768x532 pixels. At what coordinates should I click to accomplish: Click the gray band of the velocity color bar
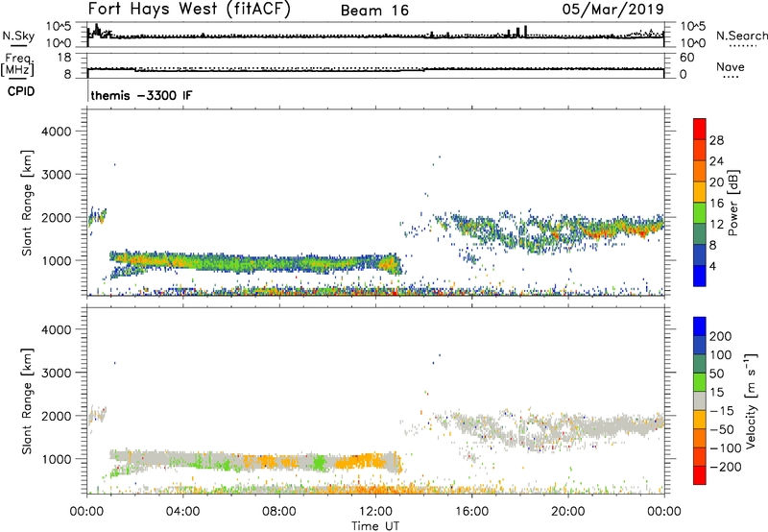[700, 400]
